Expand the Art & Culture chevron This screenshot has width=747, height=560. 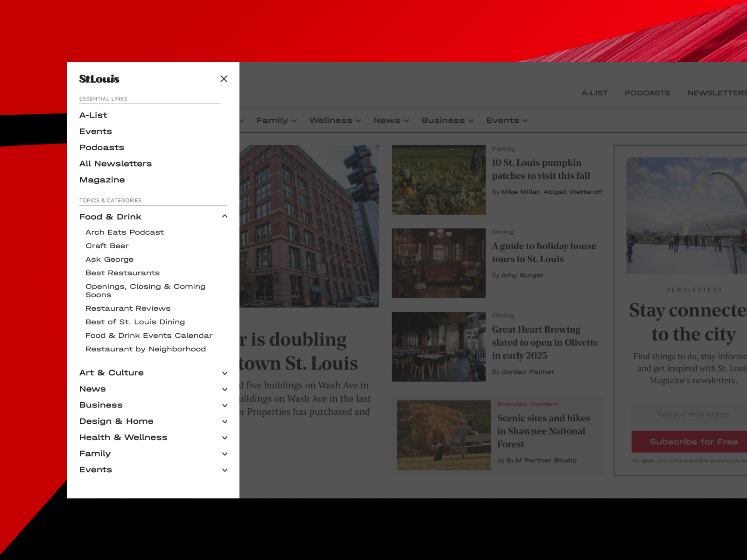225,373
